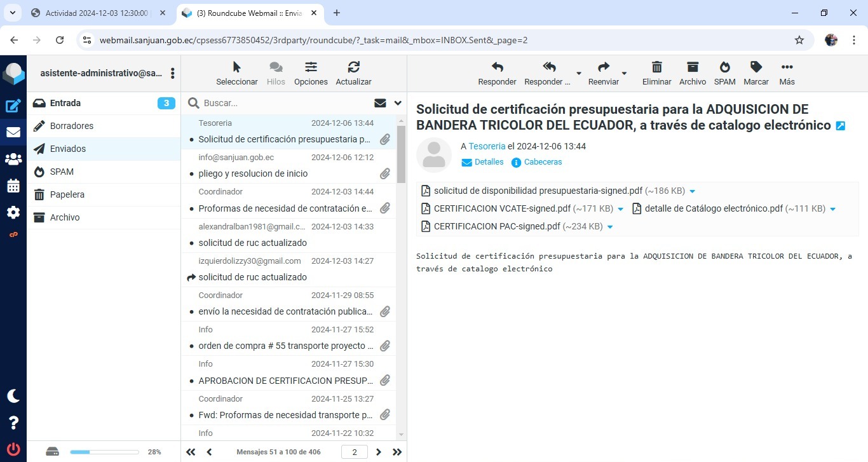Image resolution: width=868 pixels, height=462 pixels.
Task: Click the Eliminar trash toolbar icon
Action: (x=656, y=73)
